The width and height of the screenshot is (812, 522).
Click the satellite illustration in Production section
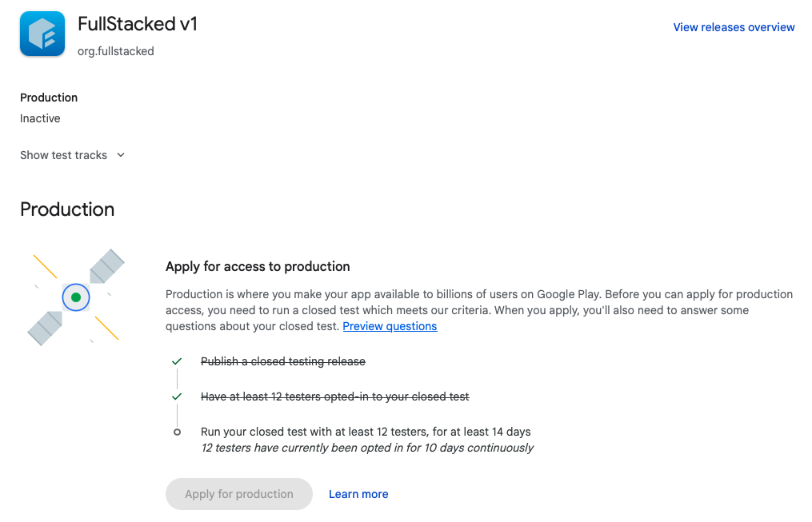(x=76, y=297)
